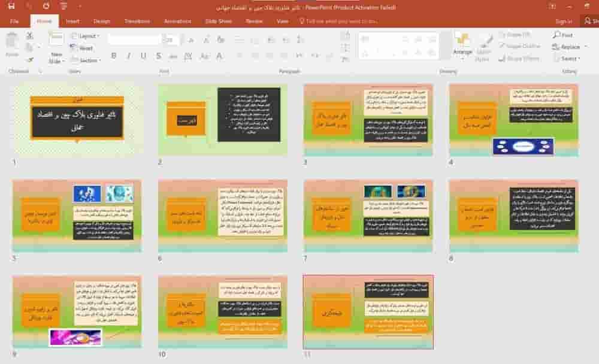Open the Section dropdown
Image resolution: width=599 pixels, height=364 pixels.
[86, 60]
